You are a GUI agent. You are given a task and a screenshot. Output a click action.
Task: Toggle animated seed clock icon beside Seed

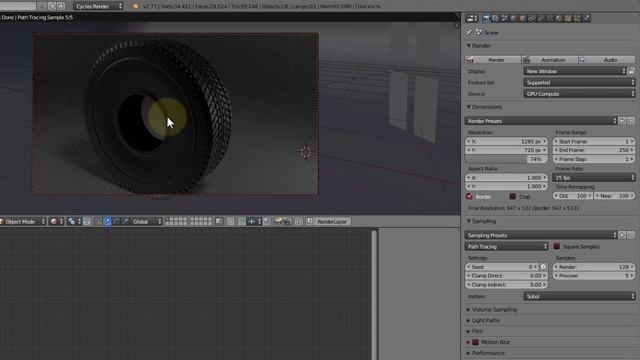tap(543, 267)
